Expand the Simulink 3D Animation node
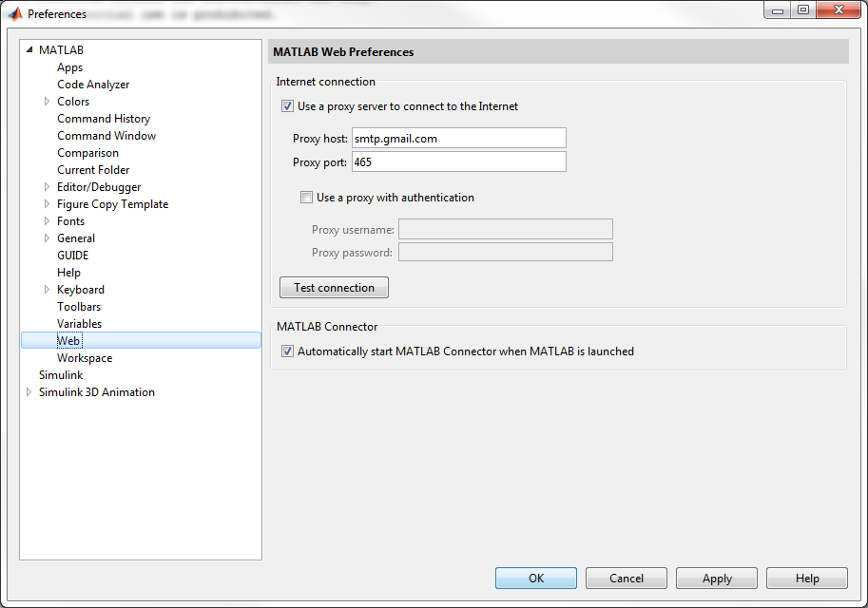 point(29,392)
